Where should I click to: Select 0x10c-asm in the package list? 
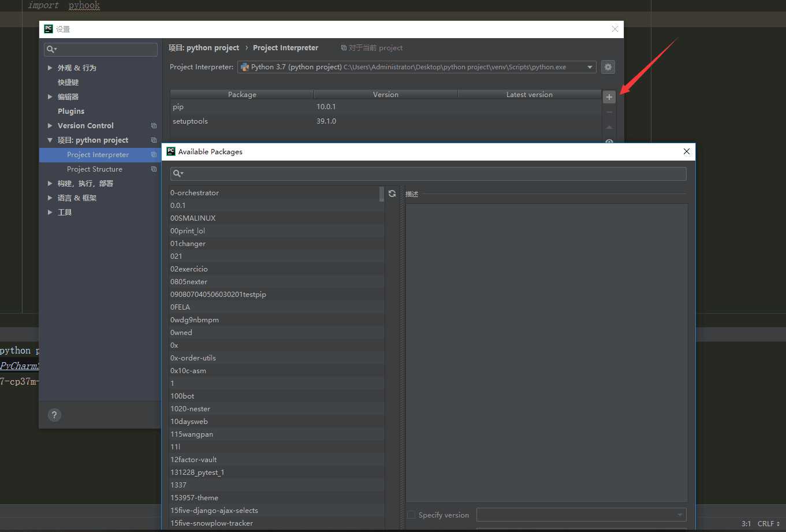tap(277, 371)
